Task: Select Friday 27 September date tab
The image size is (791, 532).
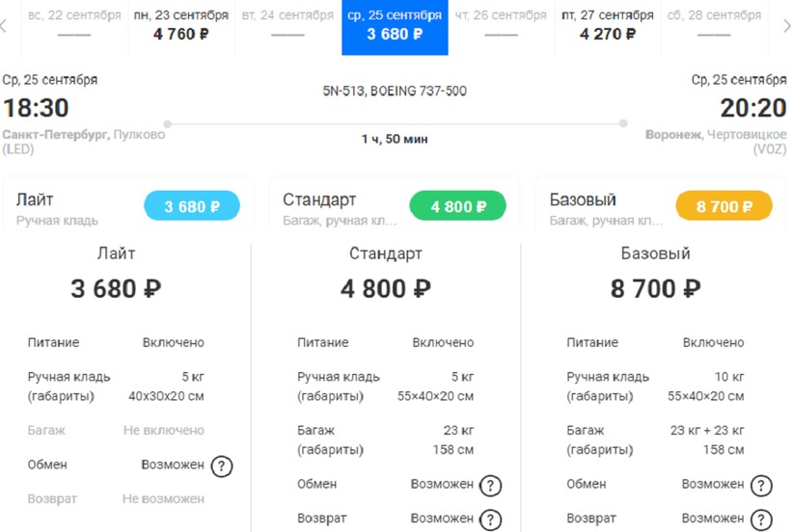Action: [608, 26]
